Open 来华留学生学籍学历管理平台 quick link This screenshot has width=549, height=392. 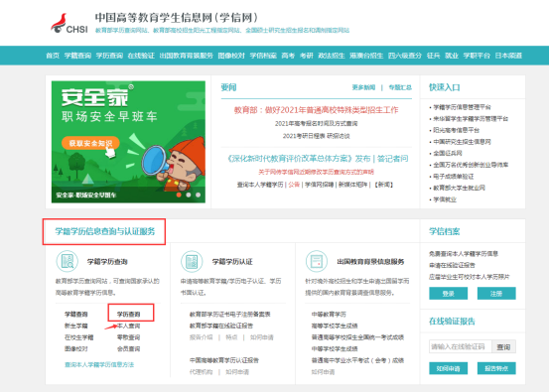[x=471, y=119]
